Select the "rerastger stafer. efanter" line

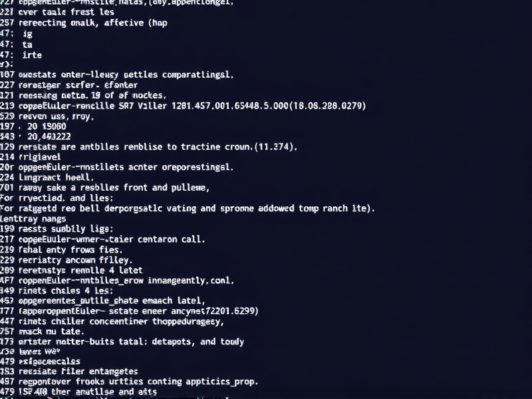[x=78, y=85]
